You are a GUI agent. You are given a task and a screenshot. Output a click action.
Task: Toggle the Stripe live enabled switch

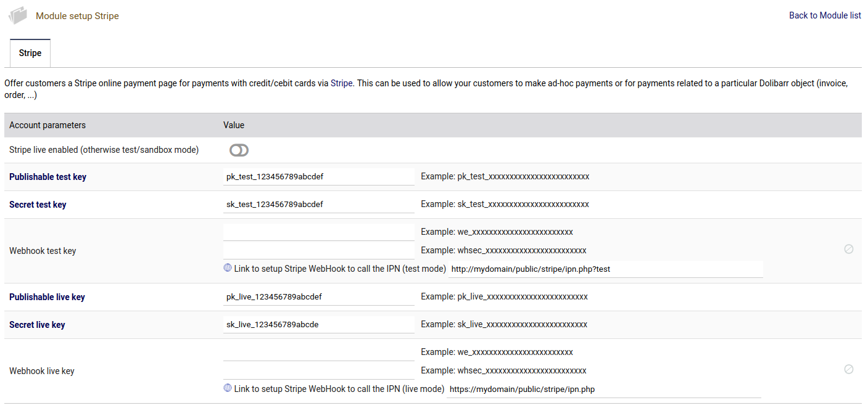pos(239,150)
